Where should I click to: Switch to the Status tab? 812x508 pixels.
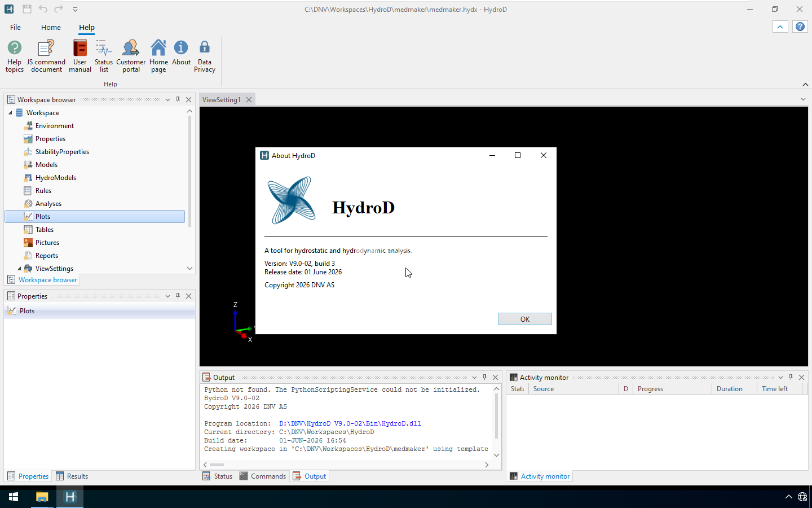tap(218, 476)
